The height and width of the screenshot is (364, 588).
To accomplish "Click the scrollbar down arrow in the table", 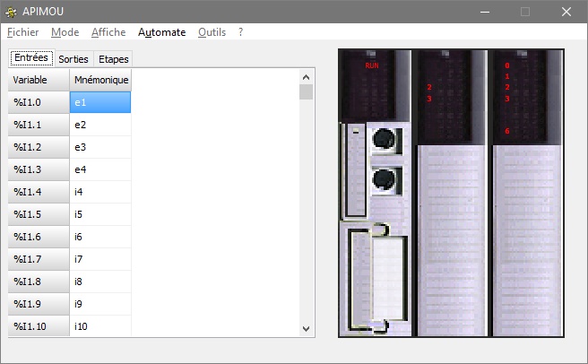I will (306, 329).
